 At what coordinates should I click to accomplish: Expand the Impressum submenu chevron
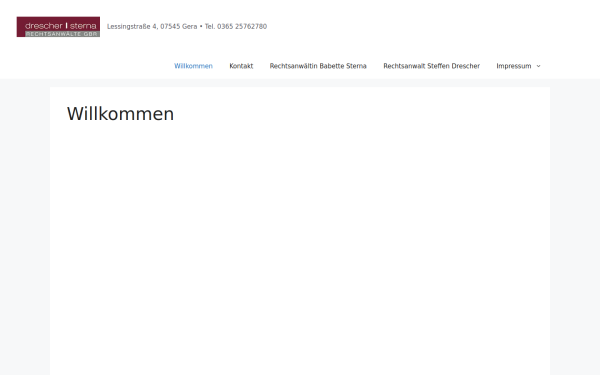(x=538, y=66)
